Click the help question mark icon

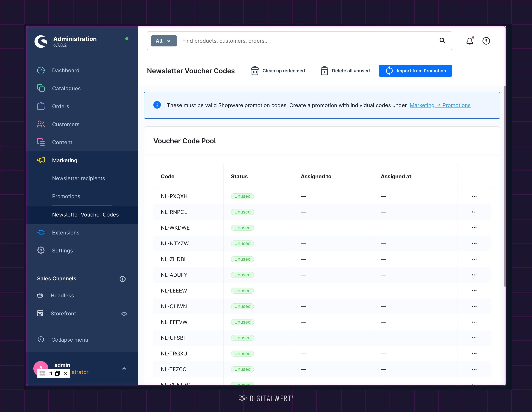(486, 41)
